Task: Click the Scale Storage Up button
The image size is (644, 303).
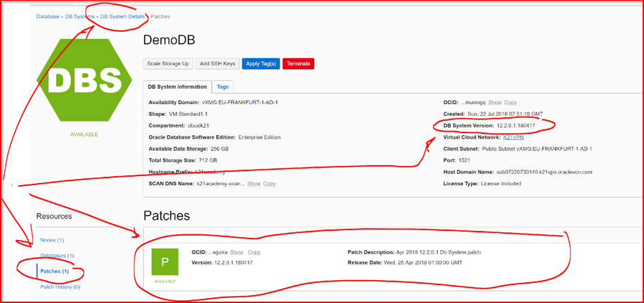Action: click(x=167, y=64)
